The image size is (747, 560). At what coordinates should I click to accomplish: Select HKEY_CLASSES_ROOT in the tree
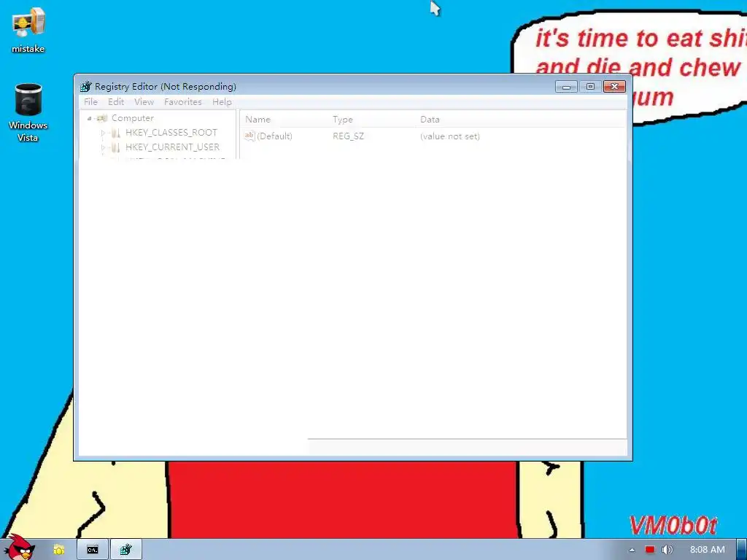(x=171, y=133)
